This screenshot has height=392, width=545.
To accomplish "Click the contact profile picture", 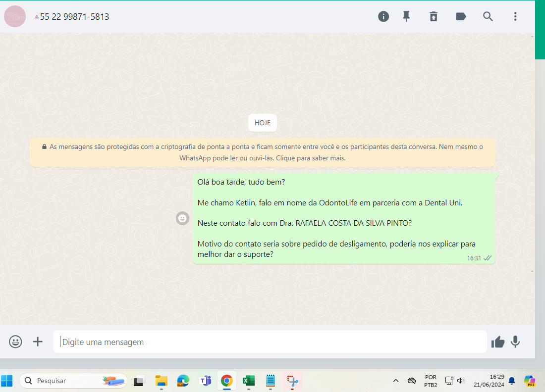I will pos(14,16).
